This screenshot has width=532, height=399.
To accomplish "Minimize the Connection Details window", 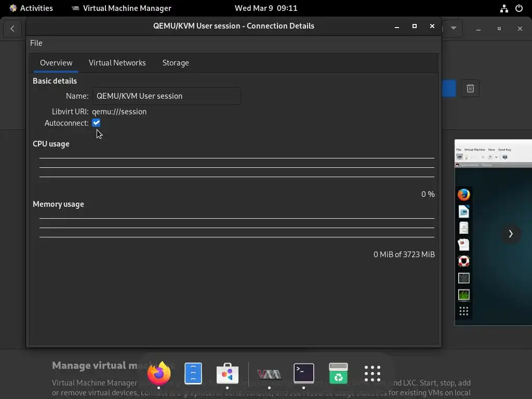I will click(396, 26).
